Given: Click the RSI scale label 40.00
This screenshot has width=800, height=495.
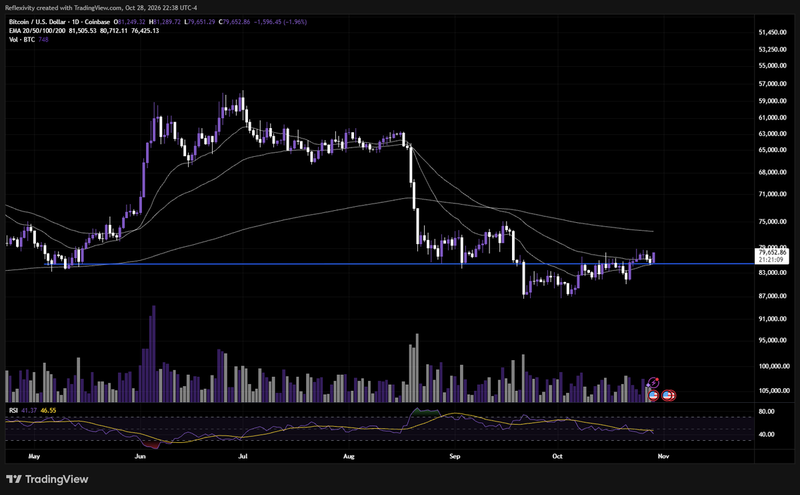Looking at the screenshot, I should [x=767, y=435].
